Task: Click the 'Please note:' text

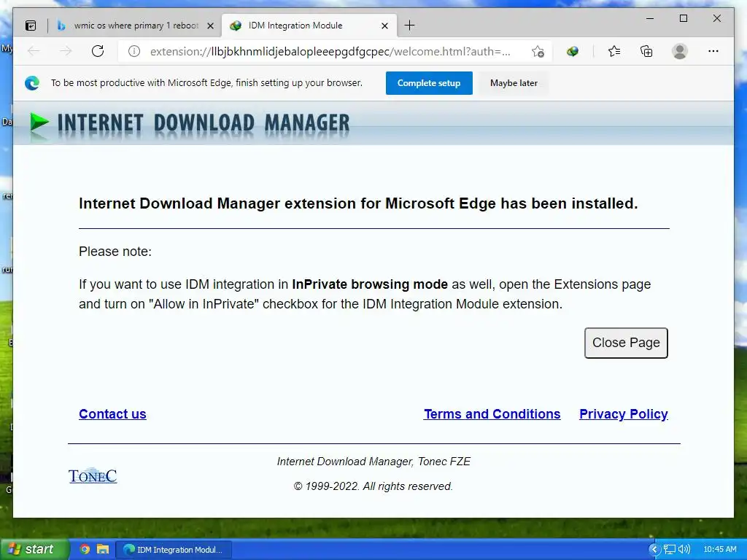Action: tap(115, 252)
